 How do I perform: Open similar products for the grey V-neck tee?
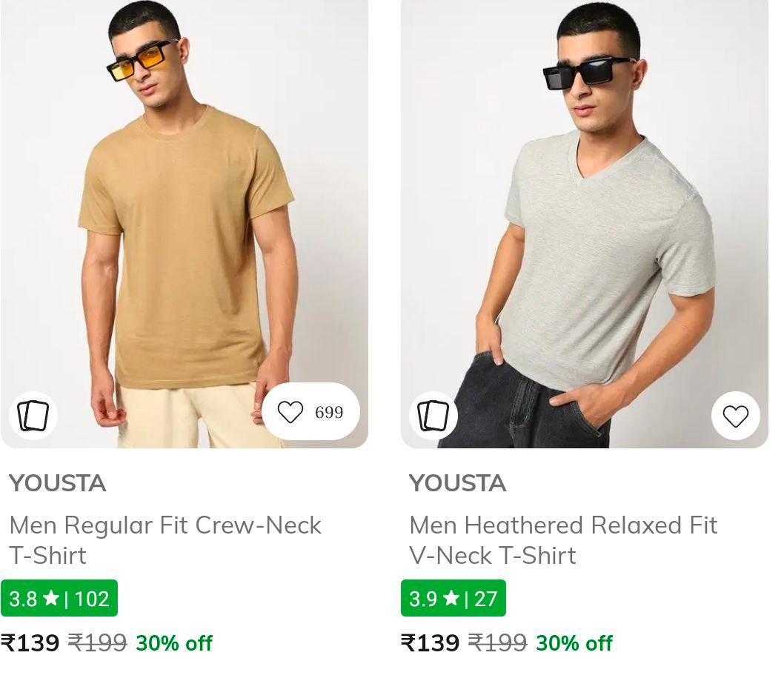click(x=433, y=416)
